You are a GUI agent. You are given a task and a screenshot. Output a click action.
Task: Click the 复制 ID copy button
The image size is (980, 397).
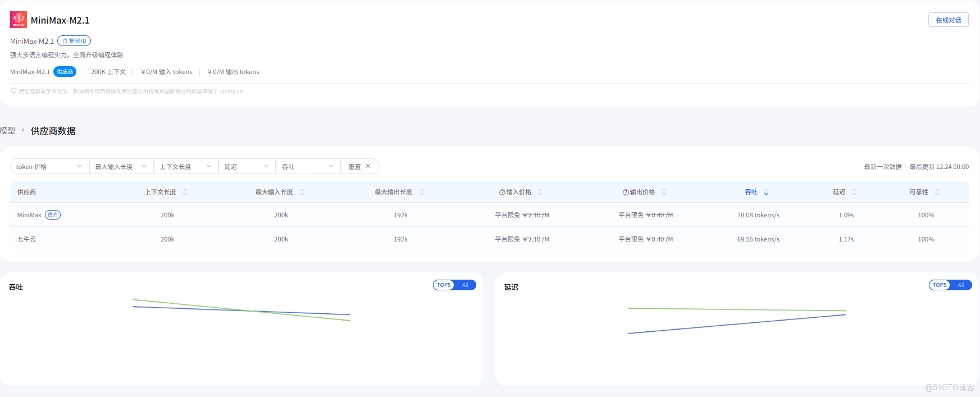pos(74,41)
